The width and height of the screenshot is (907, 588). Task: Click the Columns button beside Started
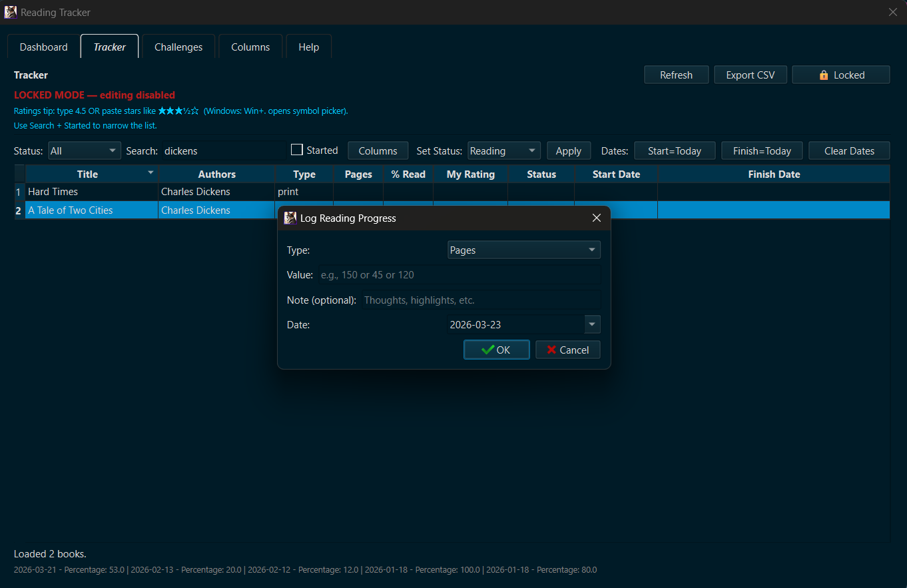pos(378,150)
